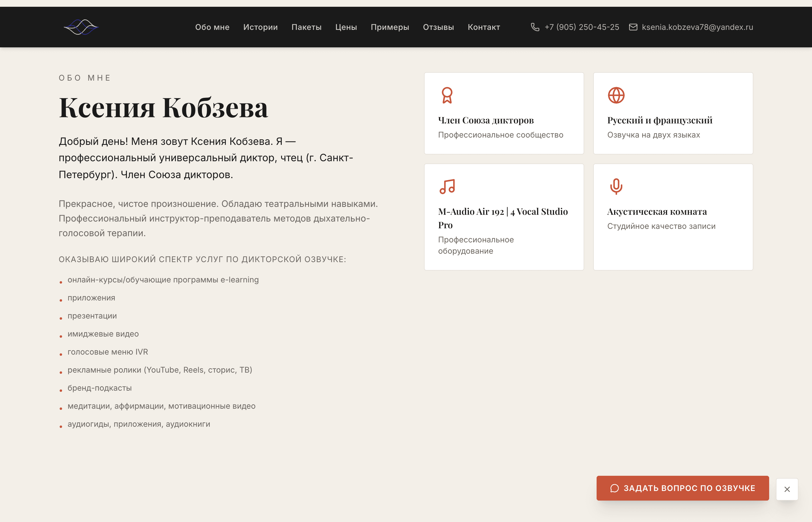Image resolution: width=812 pixels, height=522 pixels.
Task: Open the Пакеты navigation link
Action: 306,27
